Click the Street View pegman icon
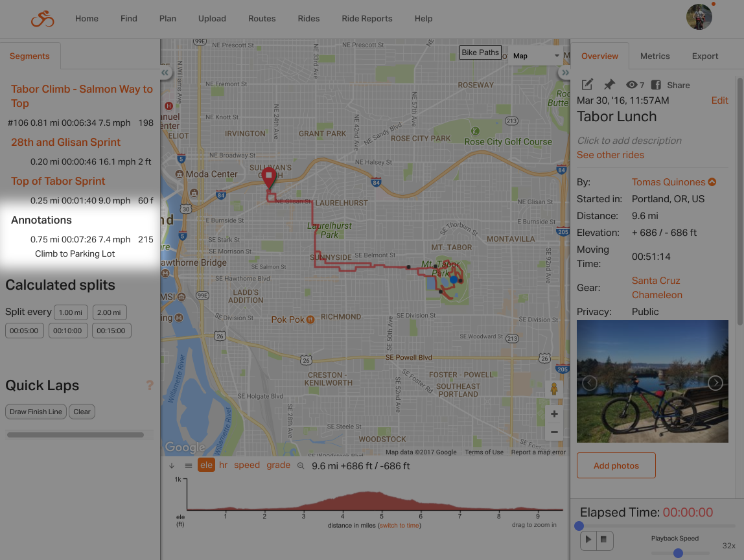The height and width of the screenshot is (560, 744). point(553,389)
